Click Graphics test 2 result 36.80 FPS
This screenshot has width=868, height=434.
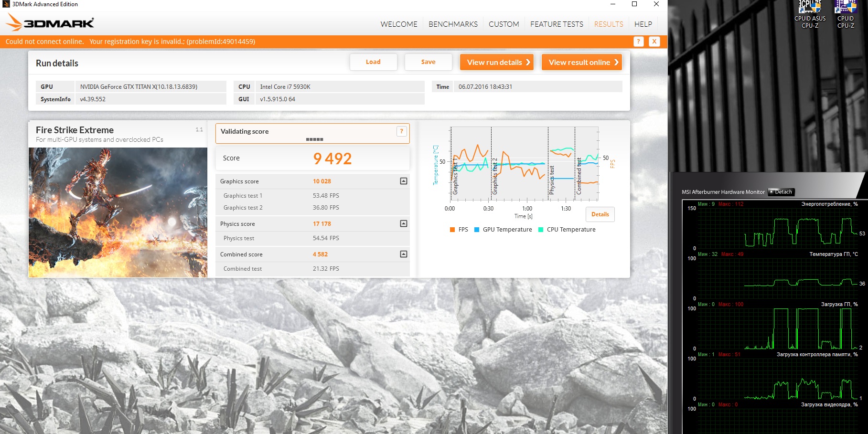[326, 208]
